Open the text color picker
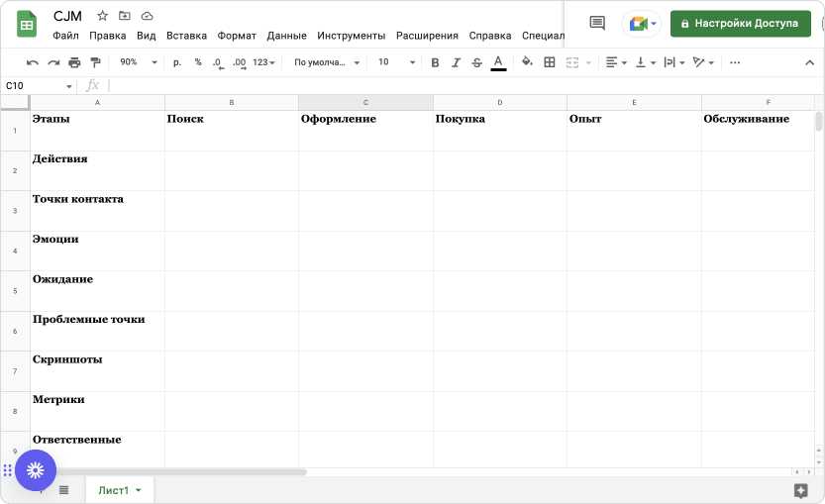825x504 pixels. [x=498, y=62]
